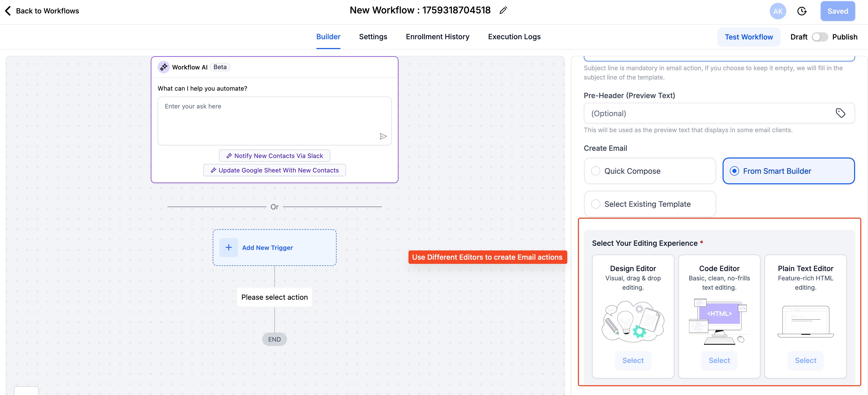Click back arrow to Workflows
Screen dimensions: 868x395
(x=8, y=11)
